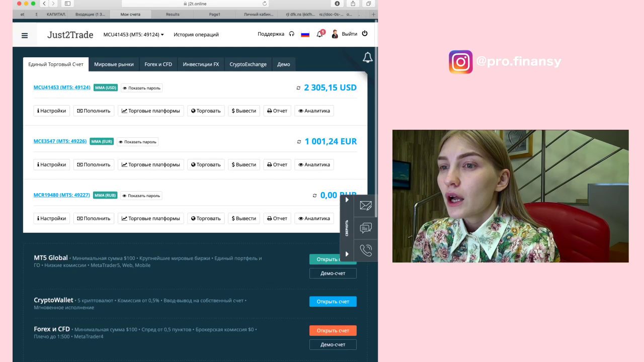Viewport: 644px width, 362px height.
Task: Click the white bell icon below the header
Action: point(368,57)
